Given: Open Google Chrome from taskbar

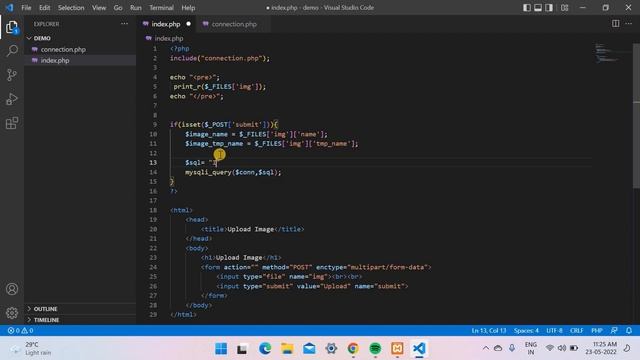Looking at the screenshot, I should point(353,348).
